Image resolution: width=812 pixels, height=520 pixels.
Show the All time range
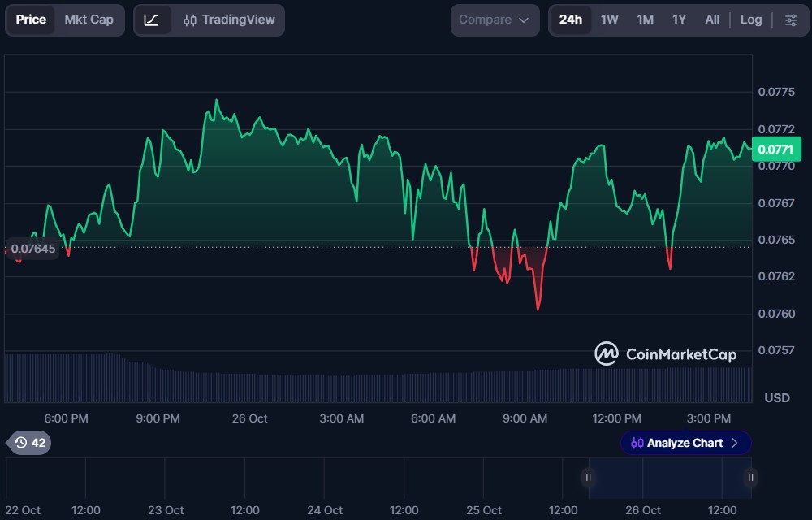pos(712,19)
